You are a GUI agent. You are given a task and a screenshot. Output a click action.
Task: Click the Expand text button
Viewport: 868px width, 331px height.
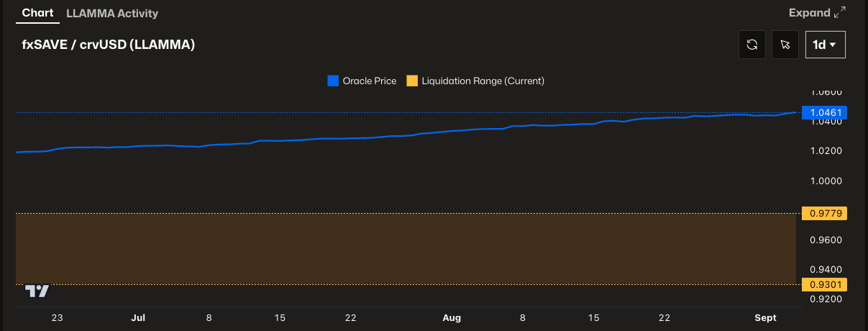(x=809, y=13)
